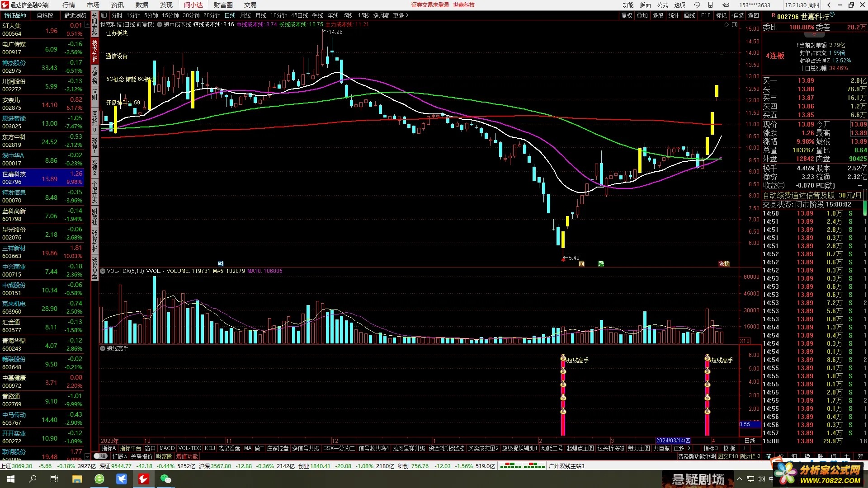Expand the 扩展 panel at bottom

[119, 456]
